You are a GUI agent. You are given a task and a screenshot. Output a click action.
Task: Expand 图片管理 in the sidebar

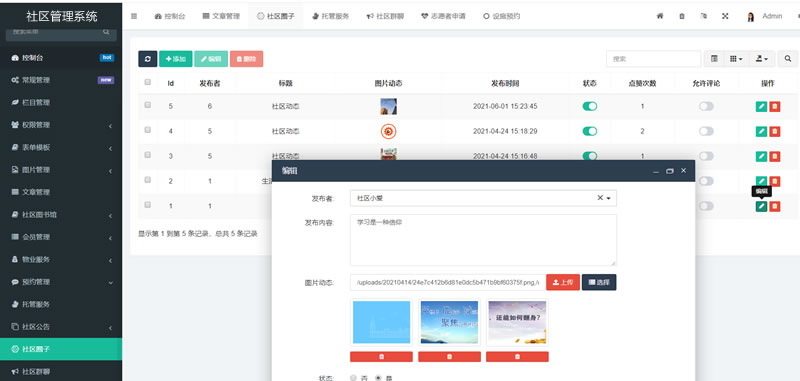[61, 170]
